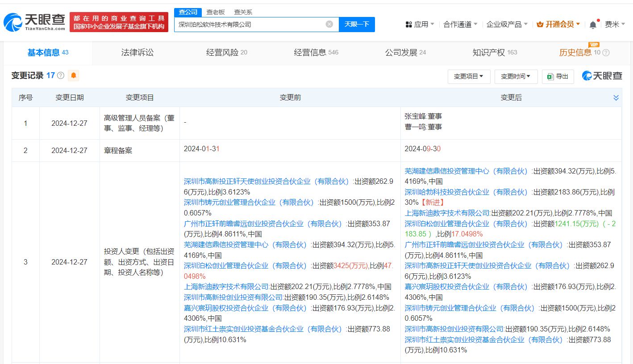633x364 pixels.
Task: Click the 变更日期 column header
Action: (x=70, y=98)
